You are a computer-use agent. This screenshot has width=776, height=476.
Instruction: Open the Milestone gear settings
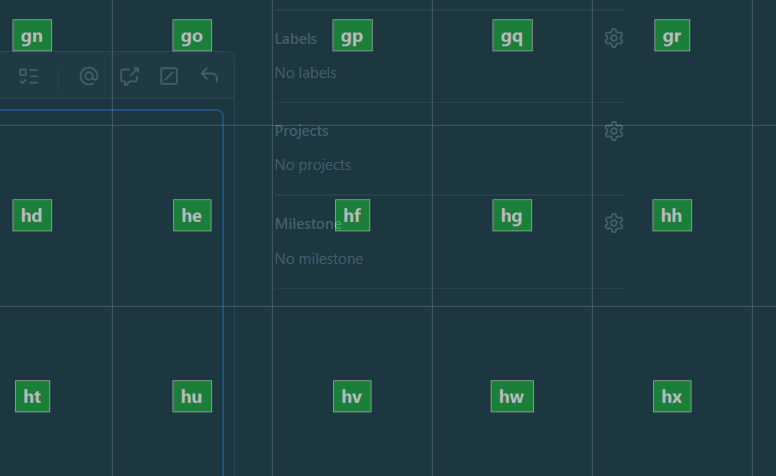point(614,223)
